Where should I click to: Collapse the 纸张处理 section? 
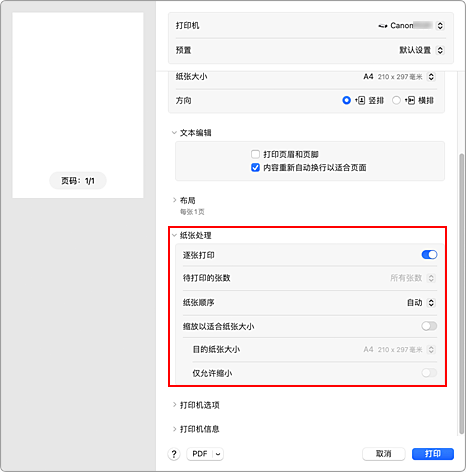click(x=174, y=235)
